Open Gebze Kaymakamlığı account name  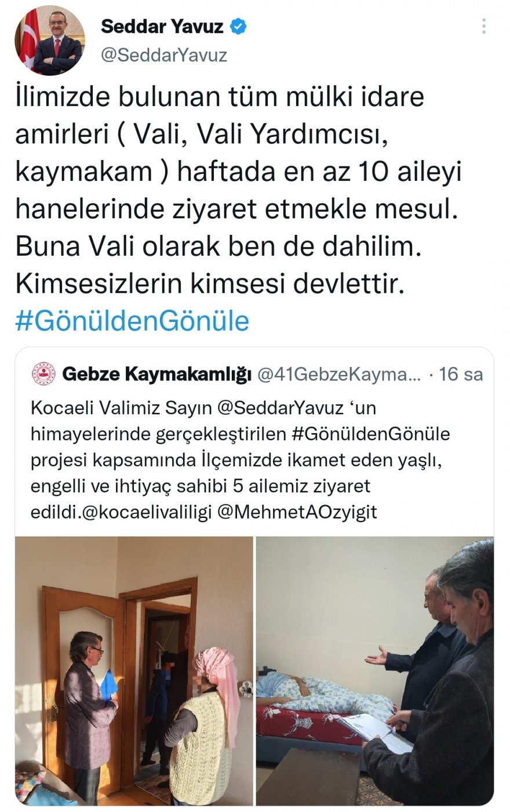(156, 375)
